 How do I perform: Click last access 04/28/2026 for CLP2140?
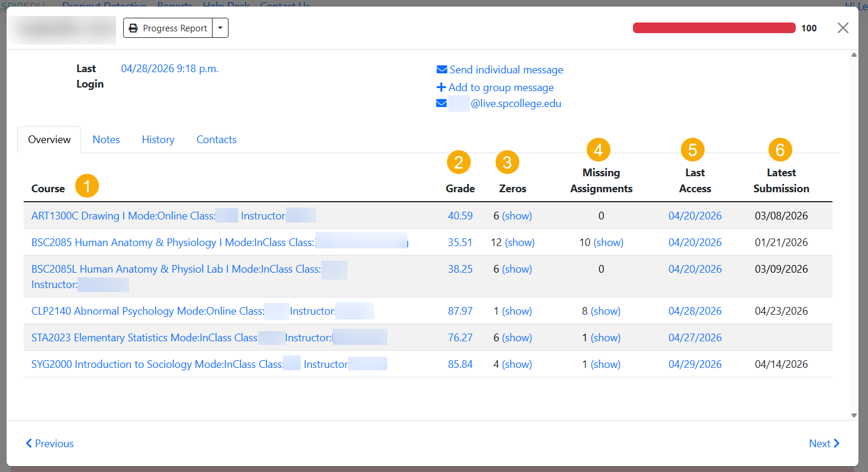[695, 311]
